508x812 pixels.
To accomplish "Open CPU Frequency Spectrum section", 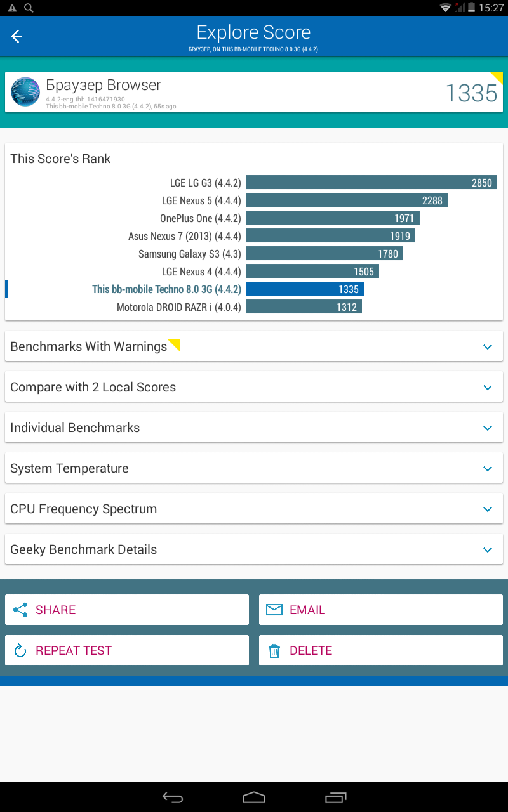I will [x=254, y=509].
